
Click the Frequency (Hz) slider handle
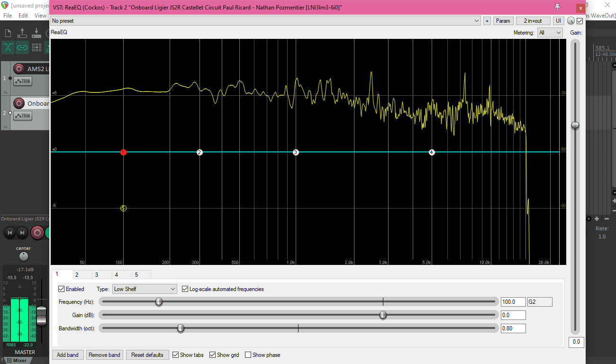point(159,302)
